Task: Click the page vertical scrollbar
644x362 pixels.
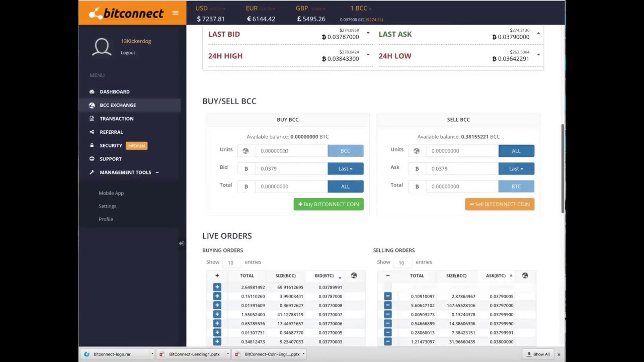Action: pyautogui.click(x=563, y=168)
